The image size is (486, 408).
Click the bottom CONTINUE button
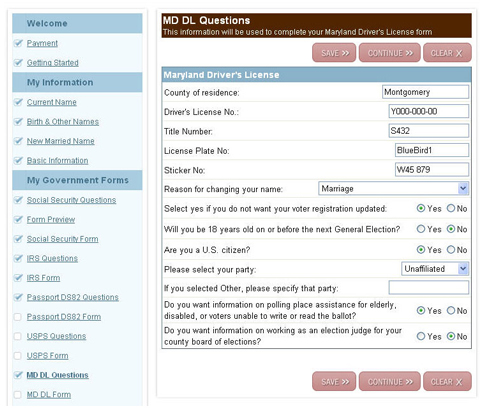coord(390,382)
